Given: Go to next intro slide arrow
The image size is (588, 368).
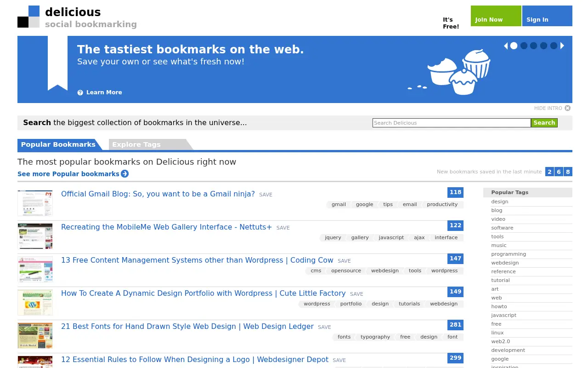Looking at the screenshot, I should (562, 46).
